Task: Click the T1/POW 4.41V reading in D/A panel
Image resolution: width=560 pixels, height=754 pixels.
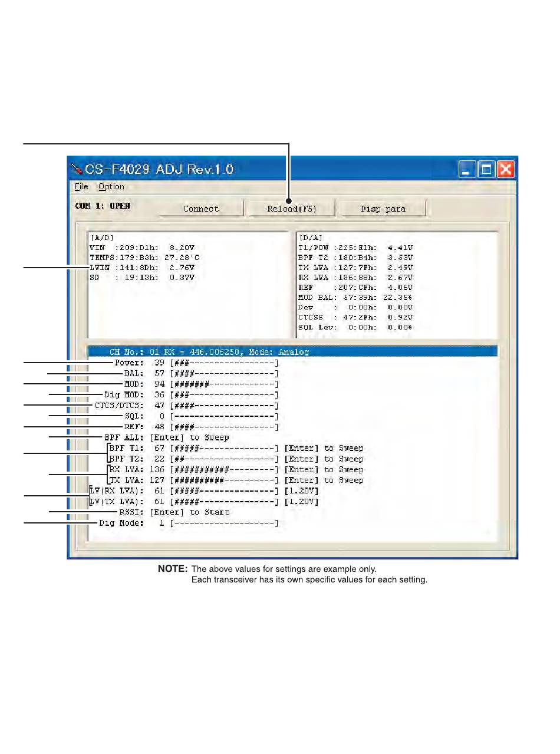Action: click(x=356, y=248)
